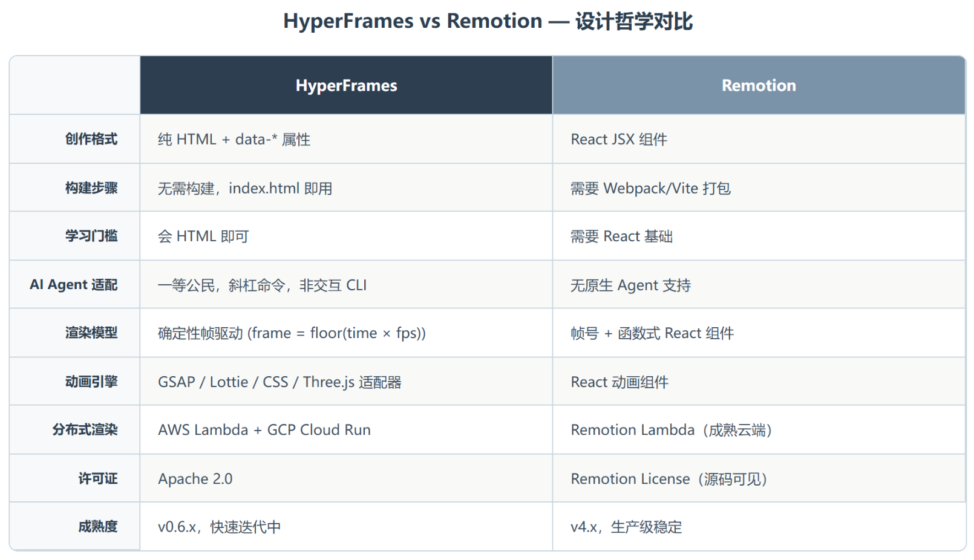974x560 pixels.
Task: Click the cell "Remotion Lambda（成熟云端）"
Action: click(x=759, y=429)
